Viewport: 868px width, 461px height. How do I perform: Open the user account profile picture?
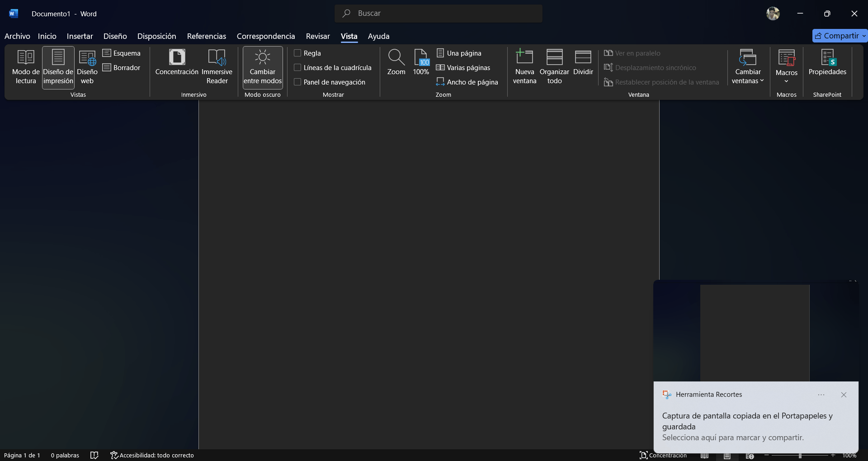pyautogui.click(x=773, y=14)
